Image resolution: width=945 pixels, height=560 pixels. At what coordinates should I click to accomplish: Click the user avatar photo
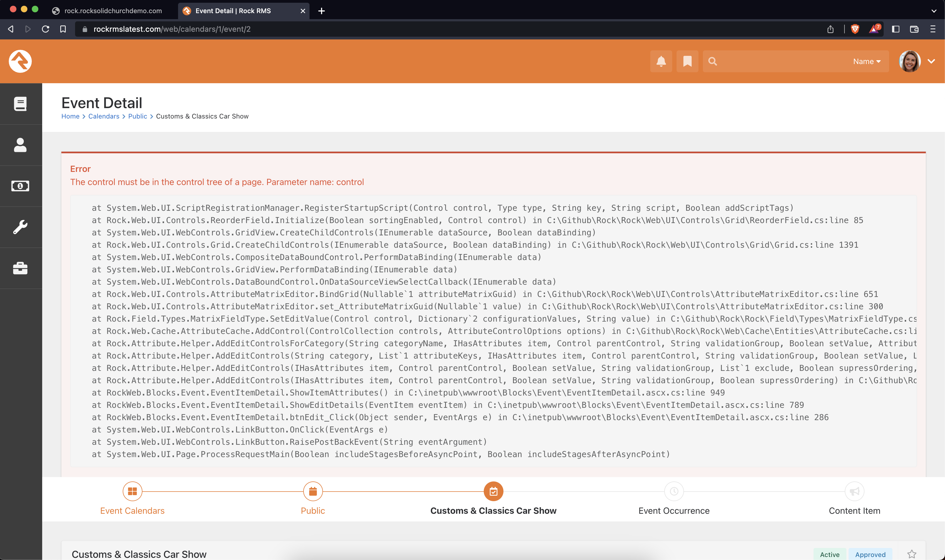(910, 61)
